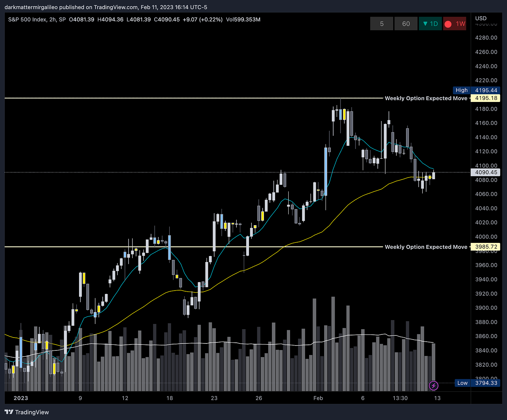Click the 13:30 time label on axis
The height and width of the screenshot is (420, 507).
tap(400, 398)
